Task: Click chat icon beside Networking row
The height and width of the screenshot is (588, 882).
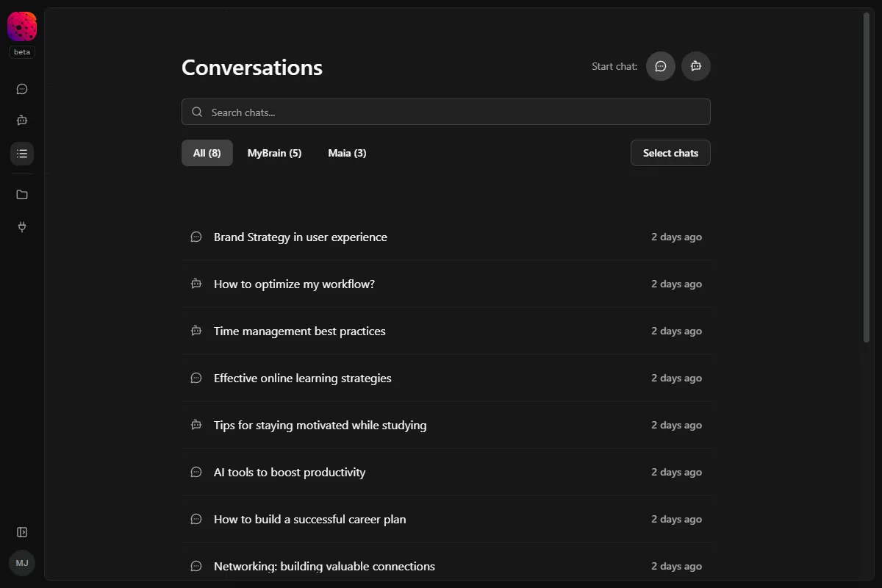Action: point(196,566)
